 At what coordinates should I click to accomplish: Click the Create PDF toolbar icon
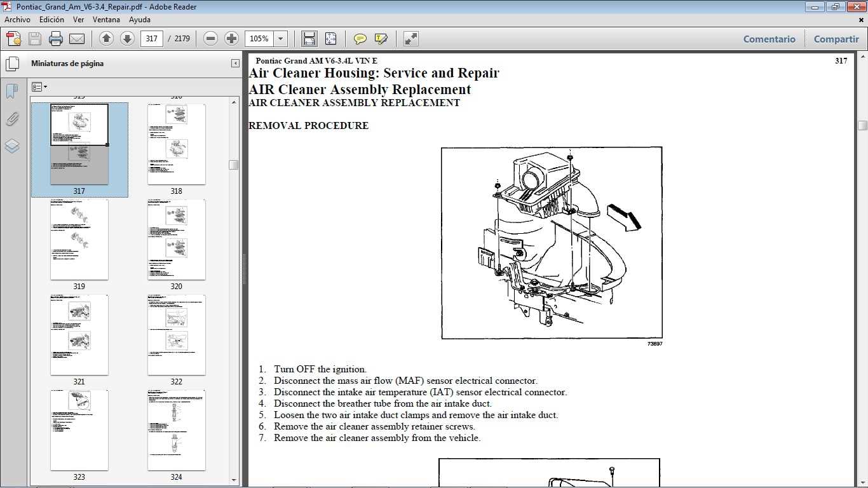[x=14, y=39]
